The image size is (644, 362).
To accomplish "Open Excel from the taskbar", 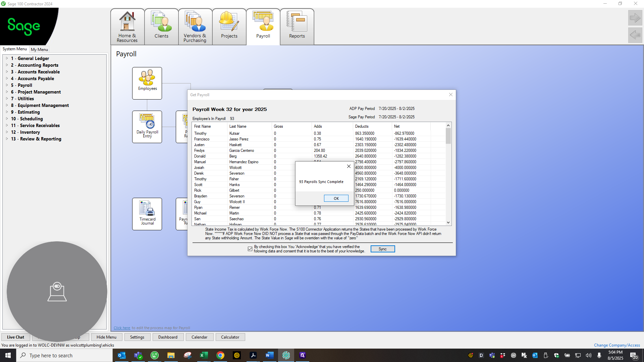I will tap(204, 355).
